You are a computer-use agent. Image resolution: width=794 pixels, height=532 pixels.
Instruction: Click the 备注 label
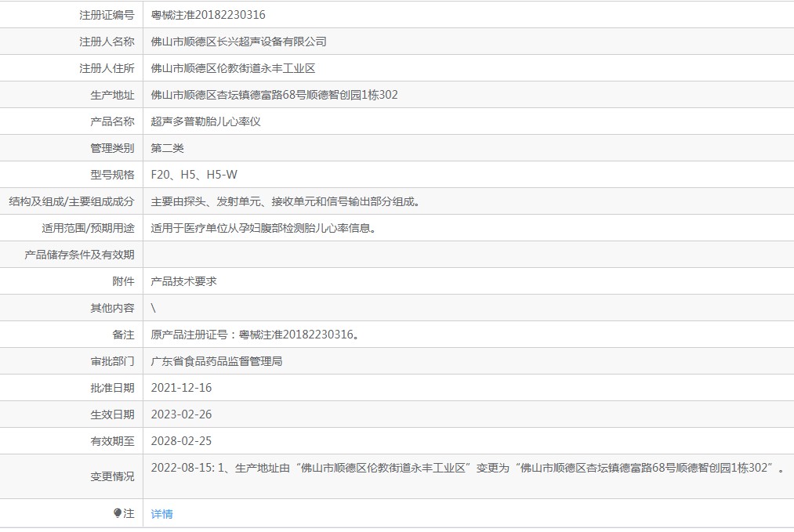click(124, 335)
